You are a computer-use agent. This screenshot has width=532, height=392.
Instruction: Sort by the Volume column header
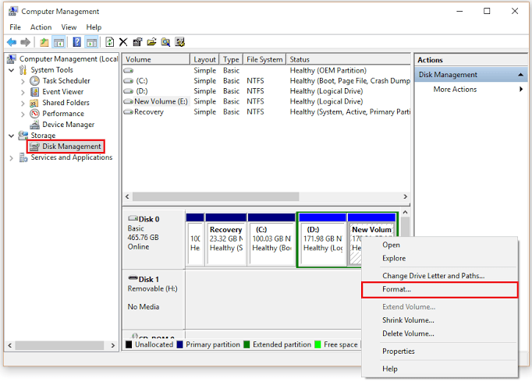pyautogui.click(x=156, y=59)
